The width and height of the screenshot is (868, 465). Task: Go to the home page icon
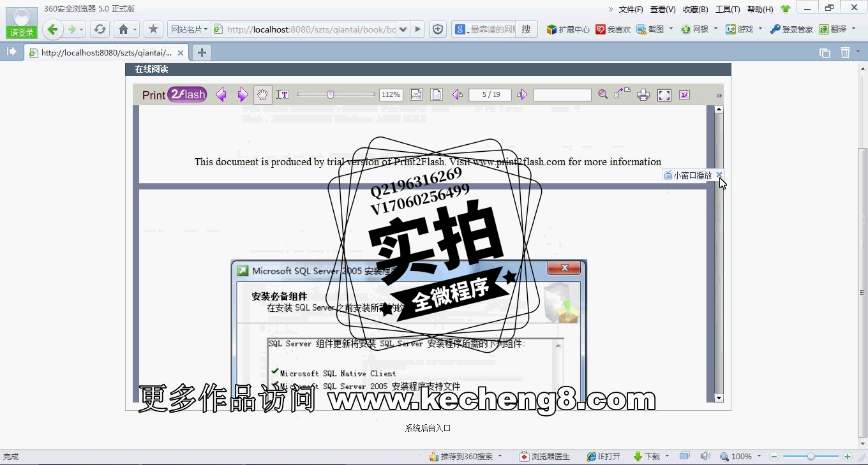click(124, 29)
